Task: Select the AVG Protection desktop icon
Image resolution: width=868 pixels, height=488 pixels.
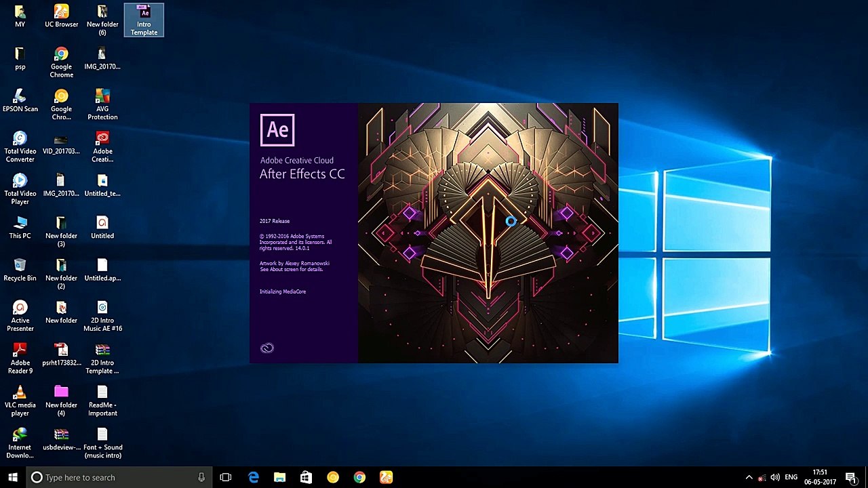Action: 102,104
